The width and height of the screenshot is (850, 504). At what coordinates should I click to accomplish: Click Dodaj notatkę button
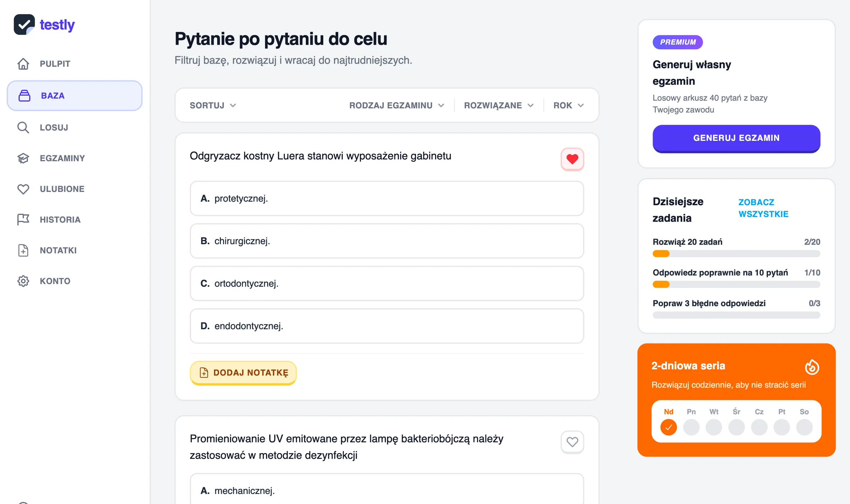pos(243,373)
